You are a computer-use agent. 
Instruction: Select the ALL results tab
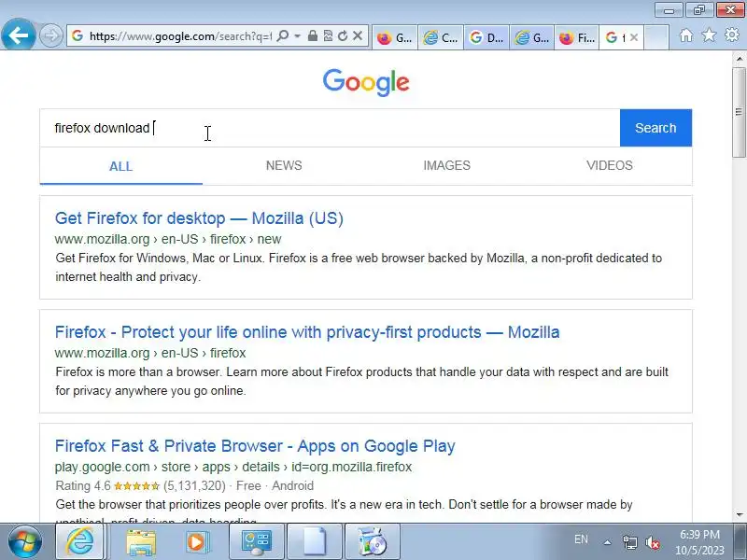[x=121, y=166]
